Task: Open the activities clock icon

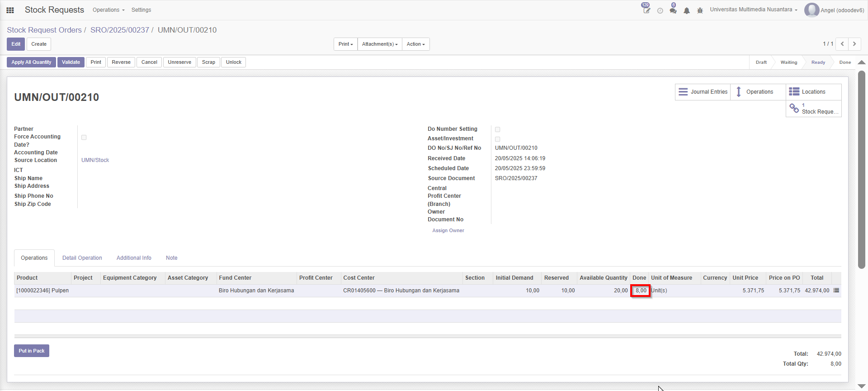Action: coord(660,10)
